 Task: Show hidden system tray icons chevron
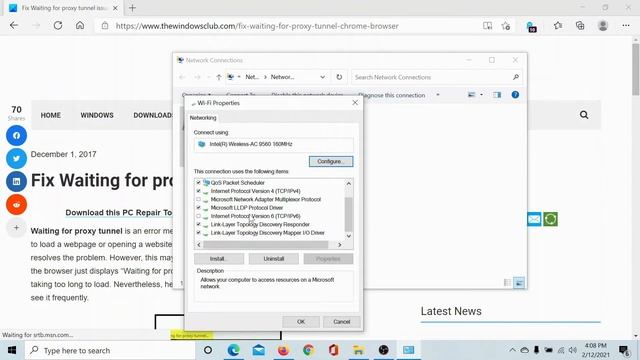[512, 350]
